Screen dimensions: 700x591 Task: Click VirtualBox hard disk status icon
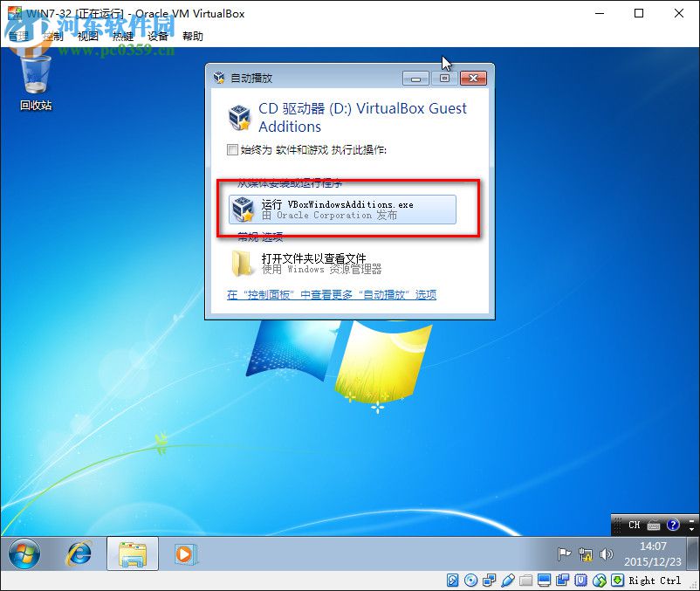pos(453,581)
